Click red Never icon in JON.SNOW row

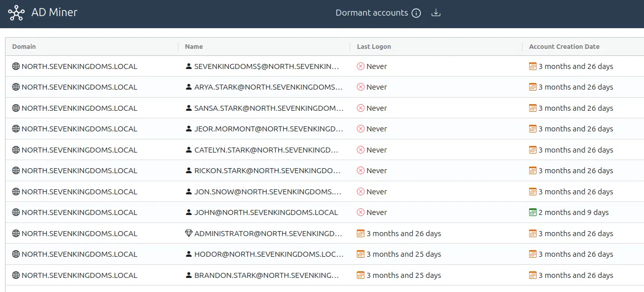(x=360, y=191)
